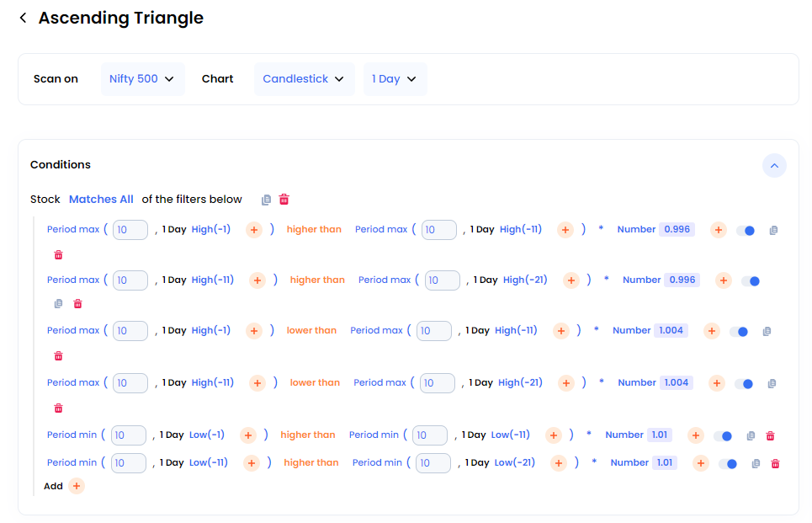Open the 1 Day timeframe dropdown
Viewport: 812px width, 523px height.
pyautogui.click(x=395, y=79)
